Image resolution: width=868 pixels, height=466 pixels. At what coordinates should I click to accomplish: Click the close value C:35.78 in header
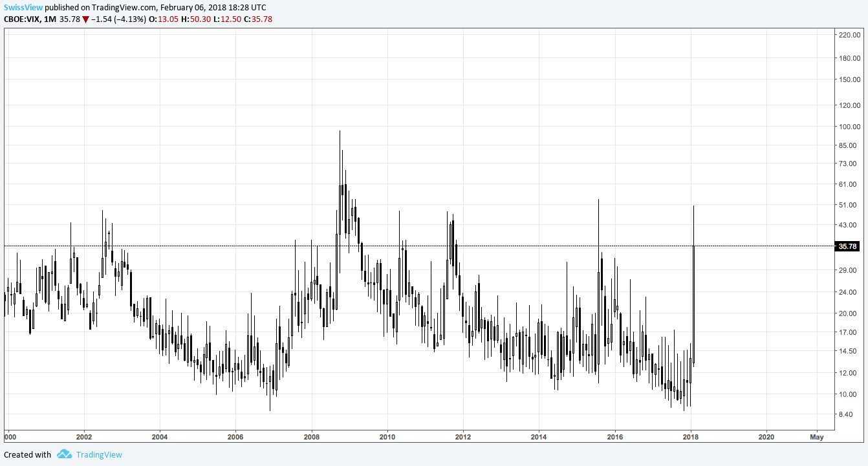(x=257, y=19)
